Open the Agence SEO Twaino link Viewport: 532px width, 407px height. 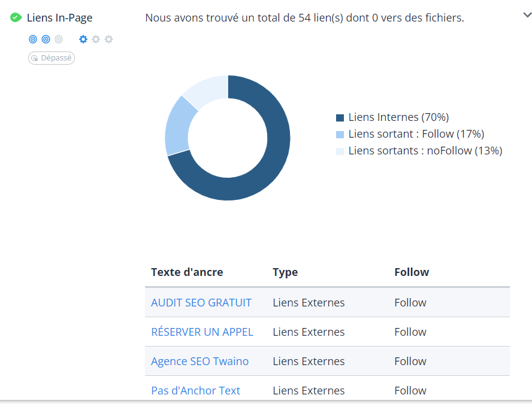click(x=200, y=362)
